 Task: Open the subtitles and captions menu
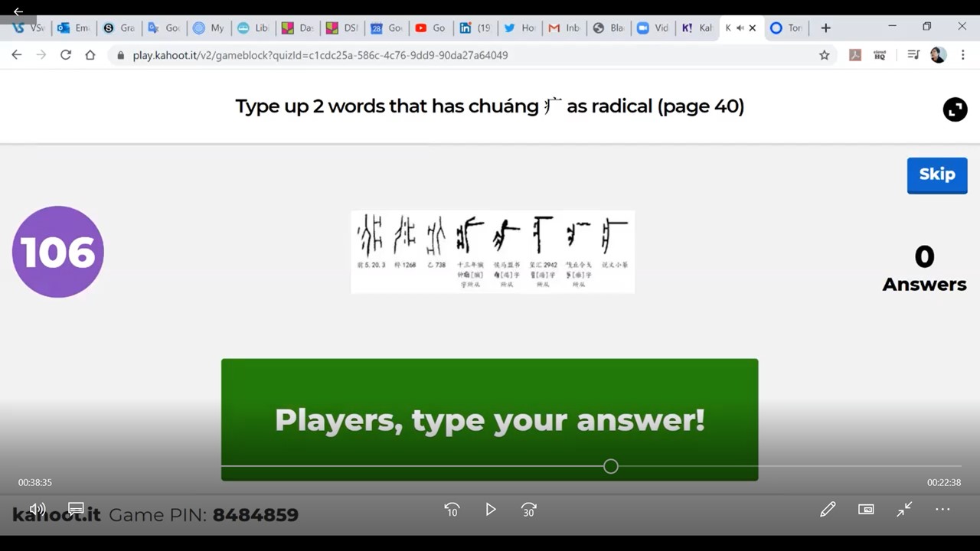[x=76, y=509]
